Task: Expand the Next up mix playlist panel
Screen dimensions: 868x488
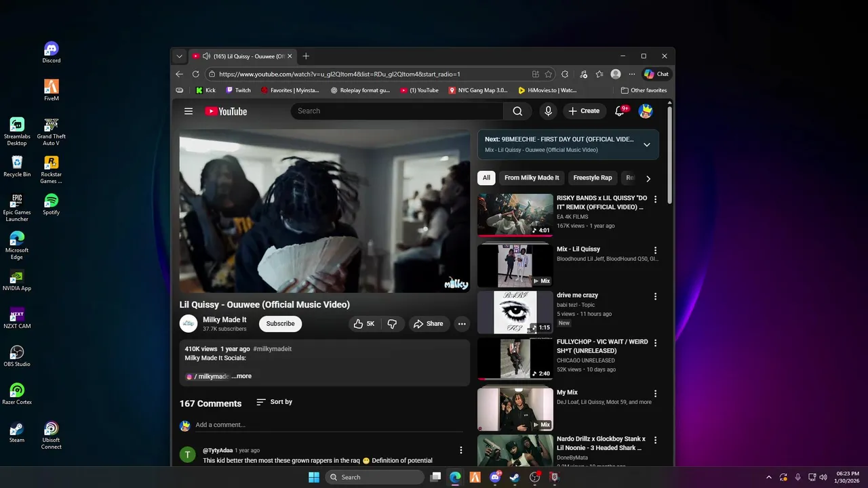Action: pyautogui.click(x=646, y=144)
